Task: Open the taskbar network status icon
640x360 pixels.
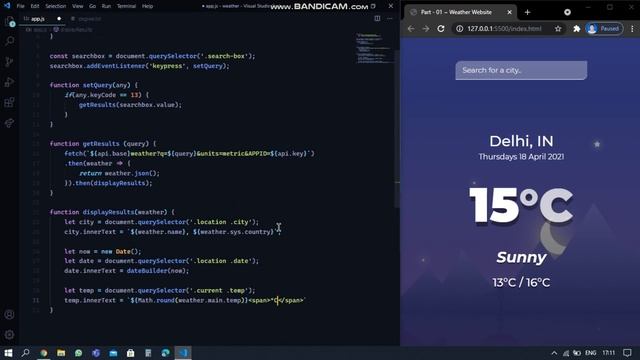Action: pyautogui.click(x=566, y=353)
